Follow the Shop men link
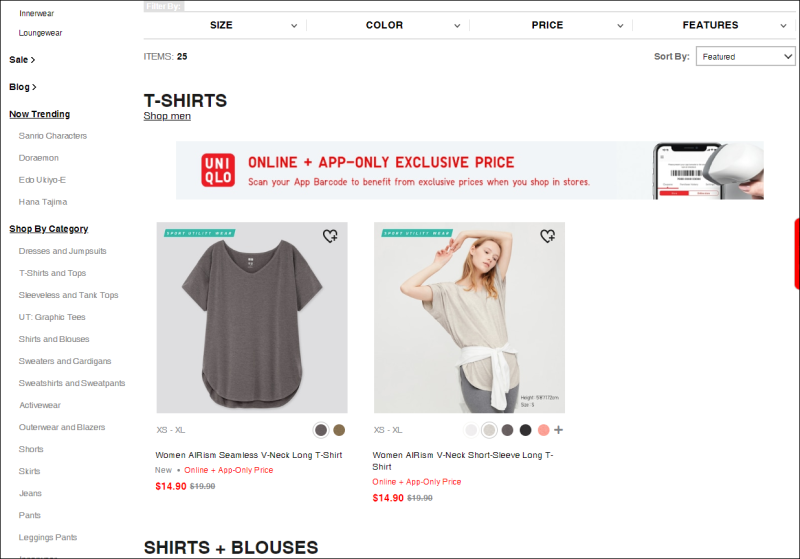Viewport: 800px width, 559px height. click(x=167, y=116)
